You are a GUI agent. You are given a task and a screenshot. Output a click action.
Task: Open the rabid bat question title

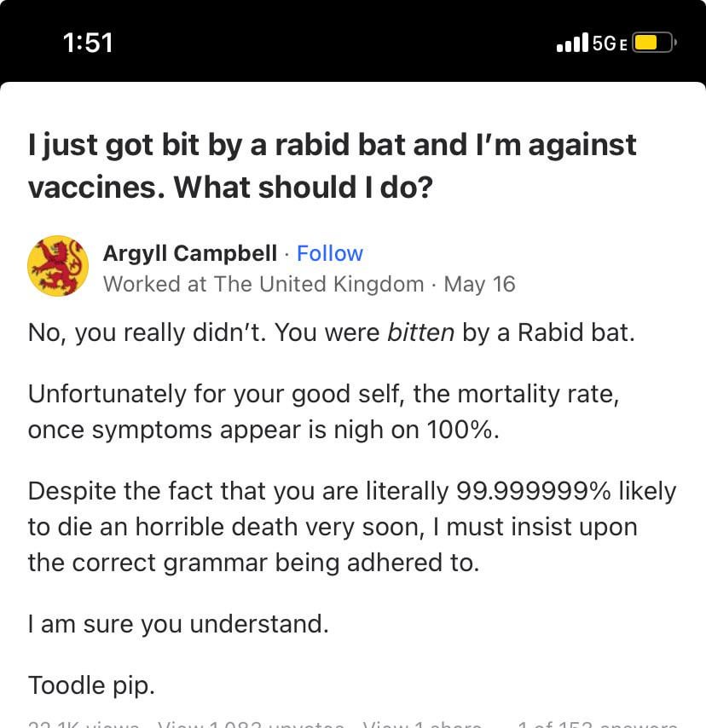tap(333, 165)
